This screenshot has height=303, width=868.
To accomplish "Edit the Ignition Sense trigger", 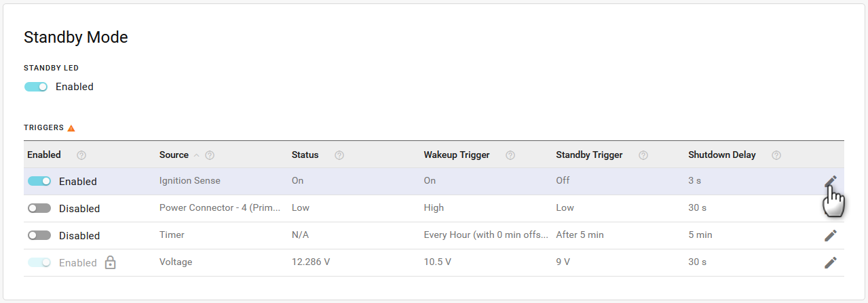I will pos(831,181).
